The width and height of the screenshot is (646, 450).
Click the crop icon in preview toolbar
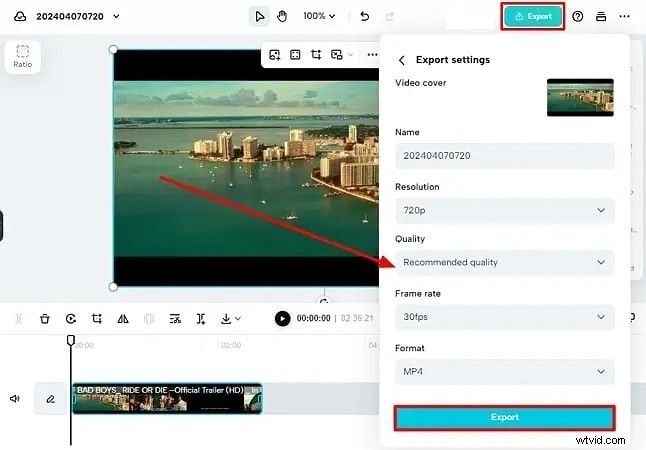click(316, 55)
